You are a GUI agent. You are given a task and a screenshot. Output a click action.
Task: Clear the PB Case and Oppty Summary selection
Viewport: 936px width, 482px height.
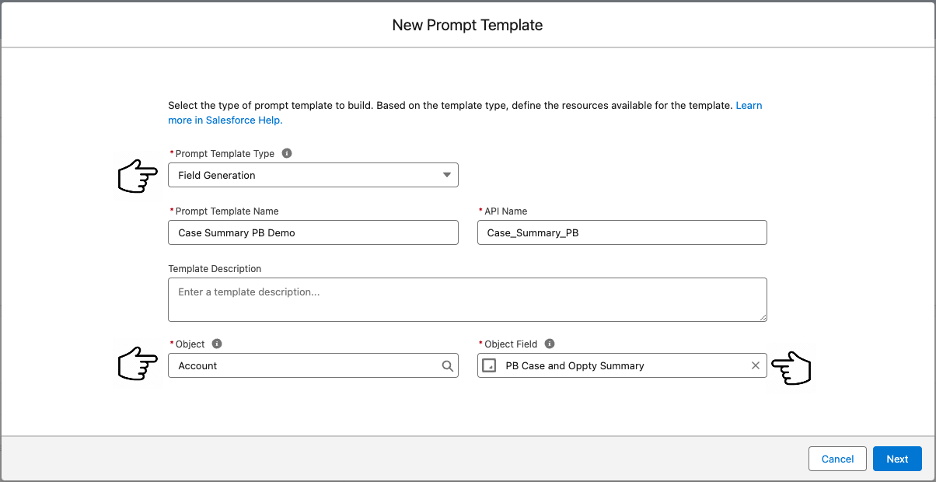(755, 366)
